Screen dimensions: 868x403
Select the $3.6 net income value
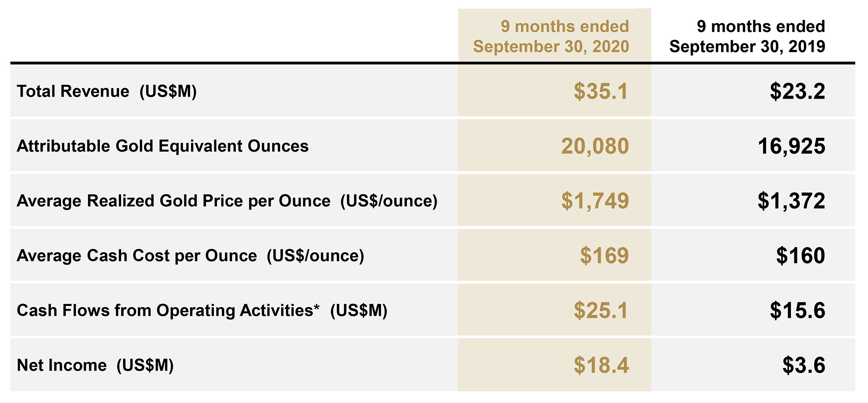pos(804,365)
